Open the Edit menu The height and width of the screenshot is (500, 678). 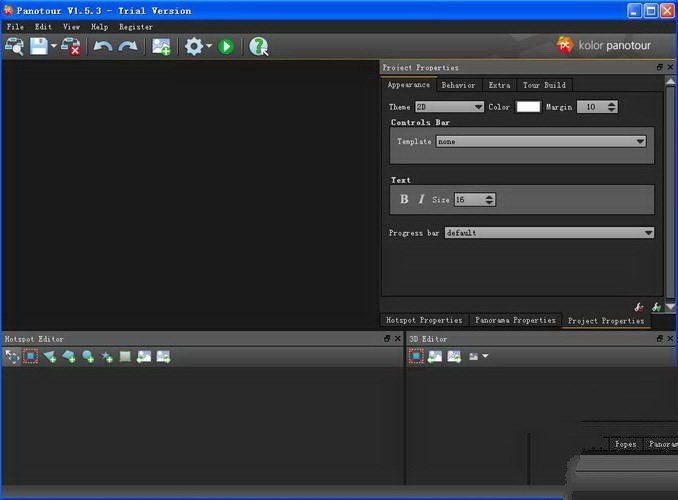pos(43,27)
